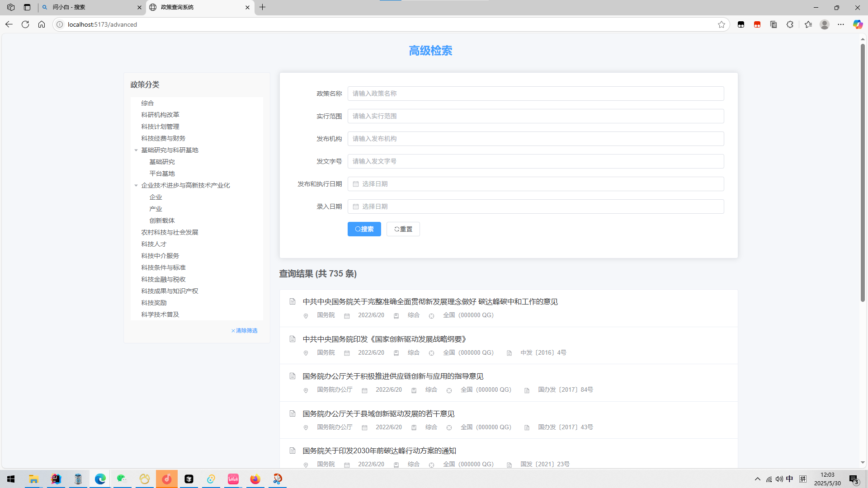Screen dimensions: 868x488
Task: Show hidden icons in system tray
Action: coord(757,479)
